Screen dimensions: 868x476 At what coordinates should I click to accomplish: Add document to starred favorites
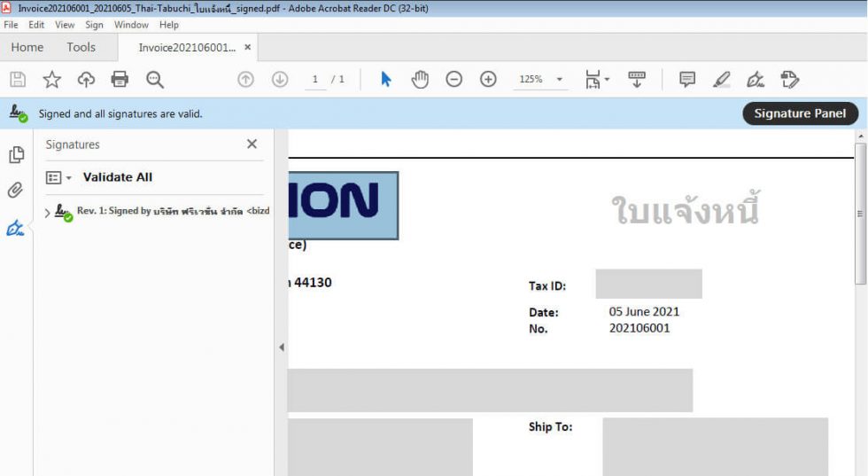(52, 80)
